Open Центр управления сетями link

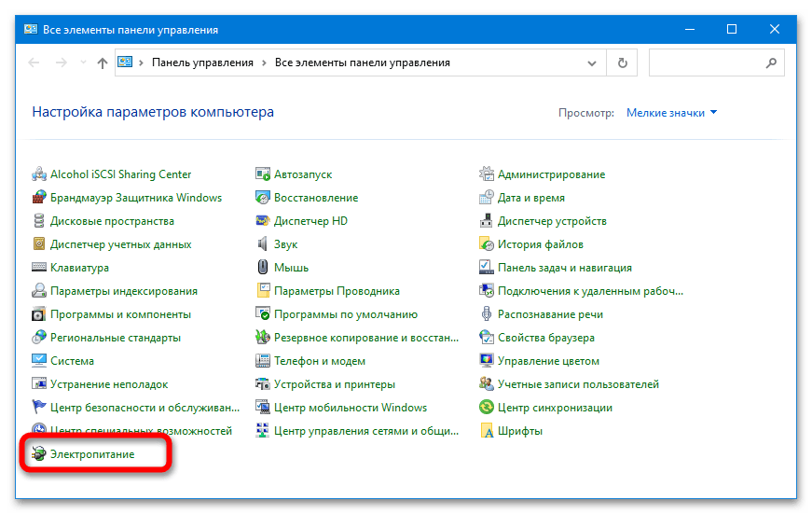pos(366,431)
